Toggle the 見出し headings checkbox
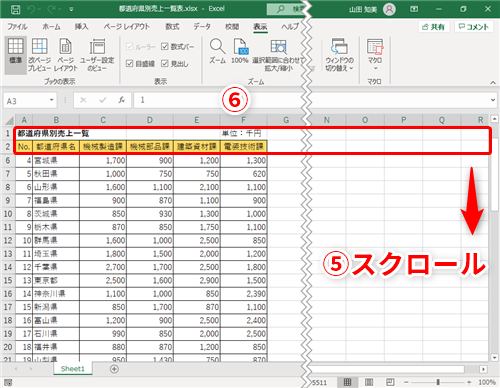This screenshot has height=388, width=500. point(165,63)
